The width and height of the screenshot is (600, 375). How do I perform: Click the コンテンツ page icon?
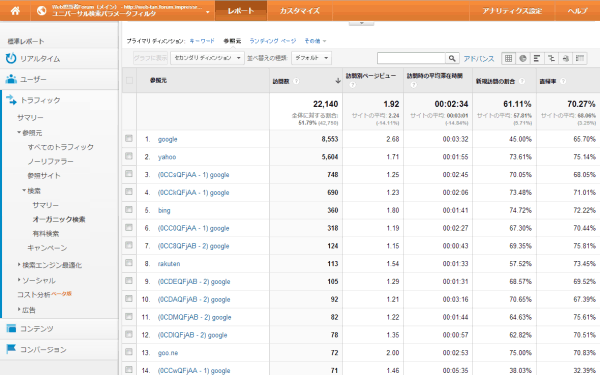point(11,328)
